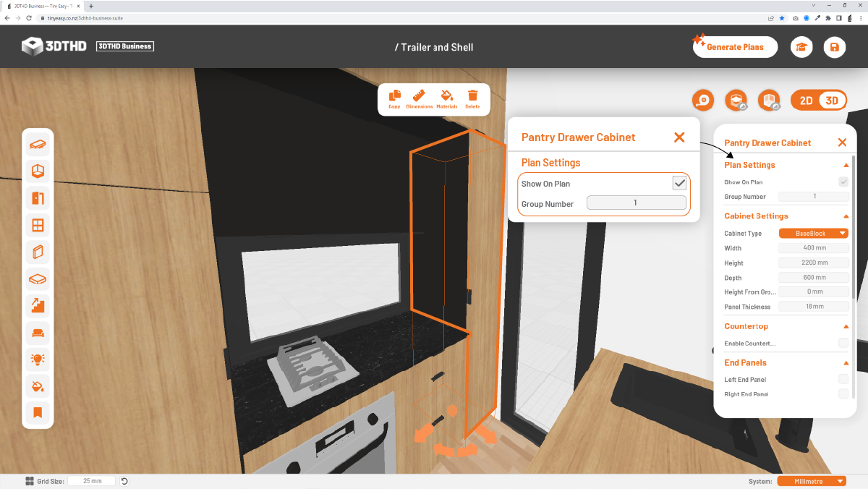Screen dimensions: 868x489
Task: Click the Height From Ground field
Action: (813, 292)
